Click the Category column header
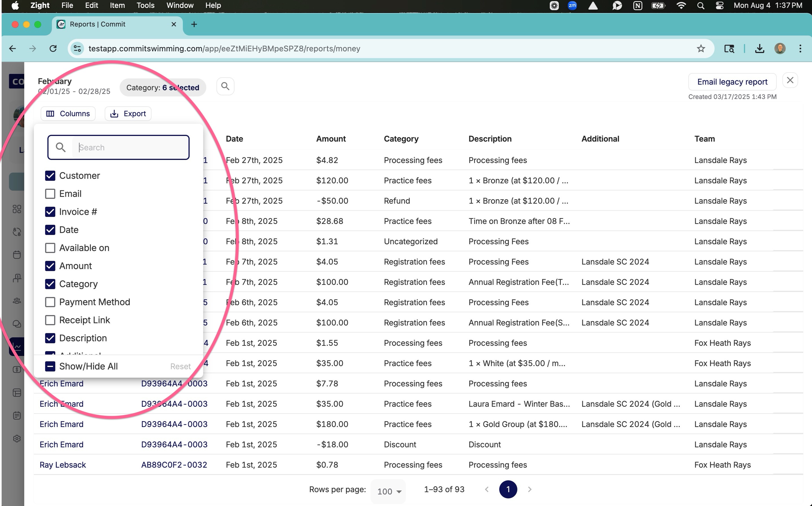The width and height of the screenshot is (812, 506). click(401, 139)
